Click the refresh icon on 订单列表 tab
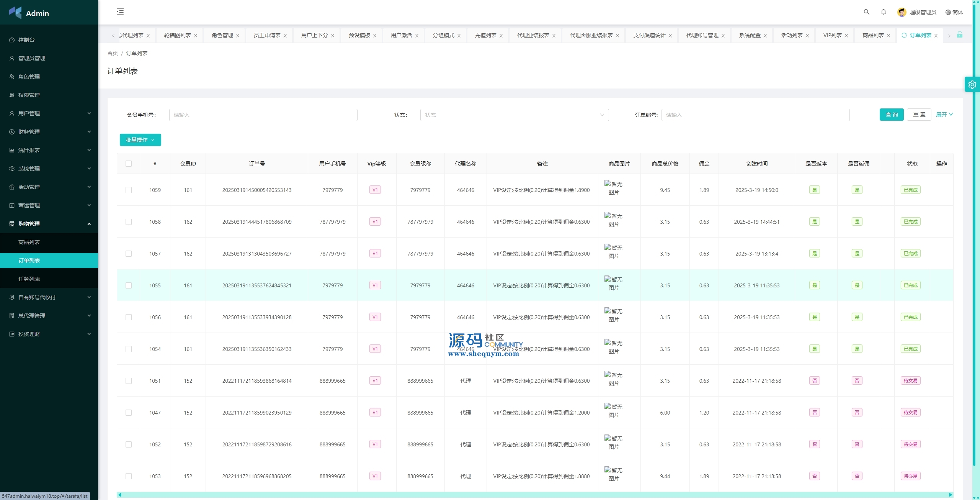 pos(904,35)
